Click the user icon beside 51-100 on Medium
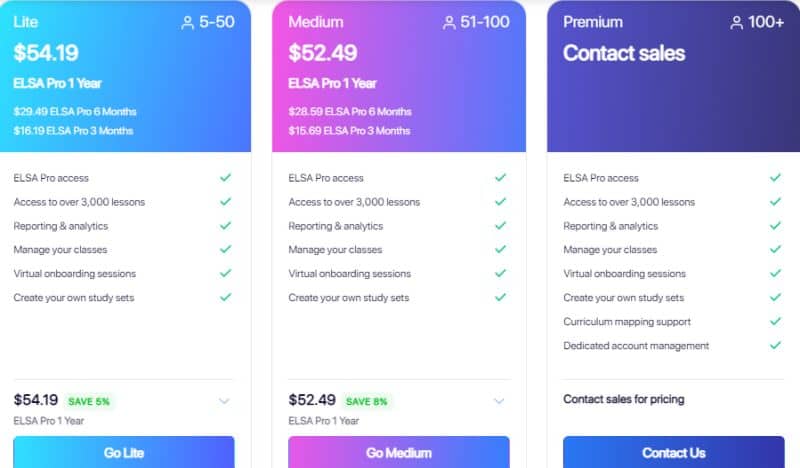Screen dimensions: 800x468 [x=449, y=22]
